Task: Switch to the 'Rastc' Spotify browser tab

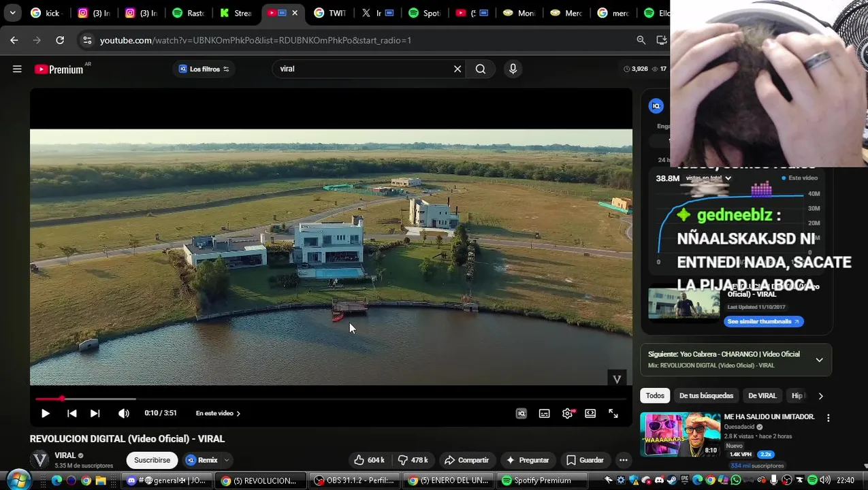Action: 188,12
